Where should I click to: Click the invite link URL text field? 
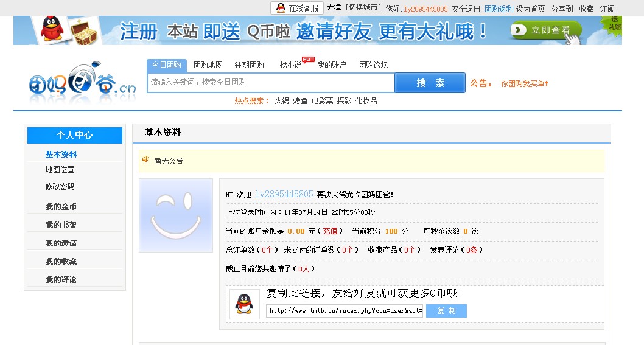coord(345,310)
